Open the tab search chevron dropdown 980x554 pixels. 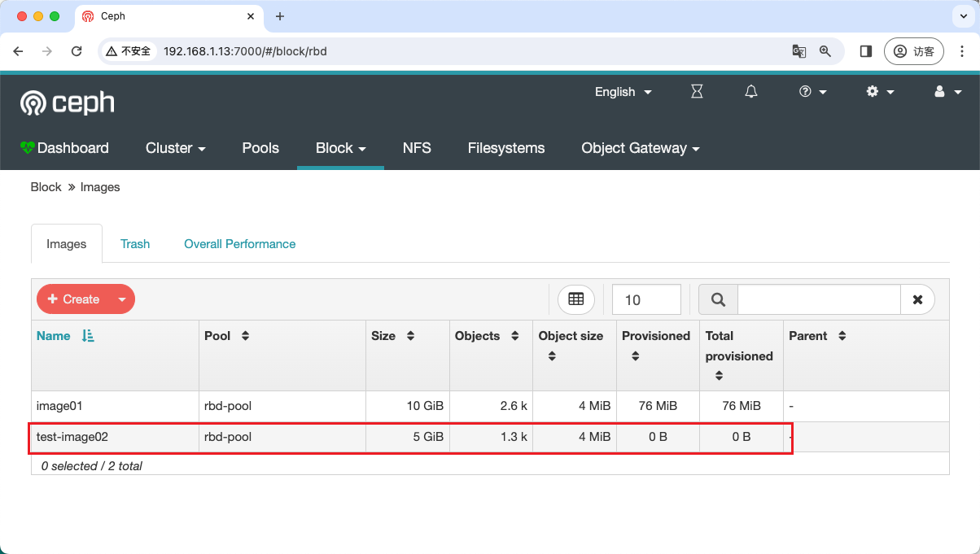click(962, 16)
